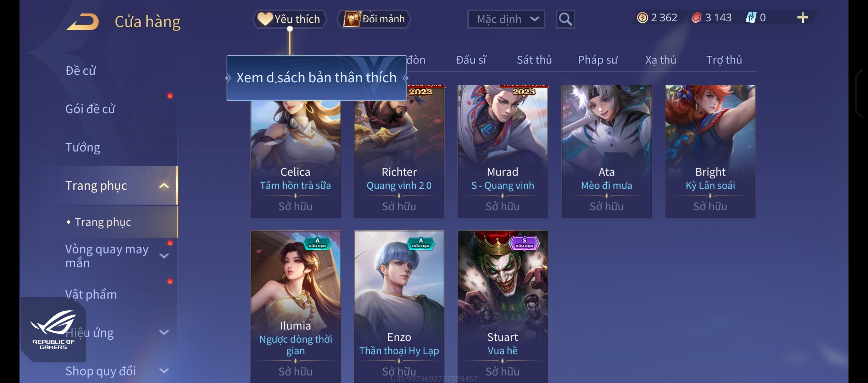Open the search magnifier icon
This screenshot has width=868, height=383.
(565, 19)
